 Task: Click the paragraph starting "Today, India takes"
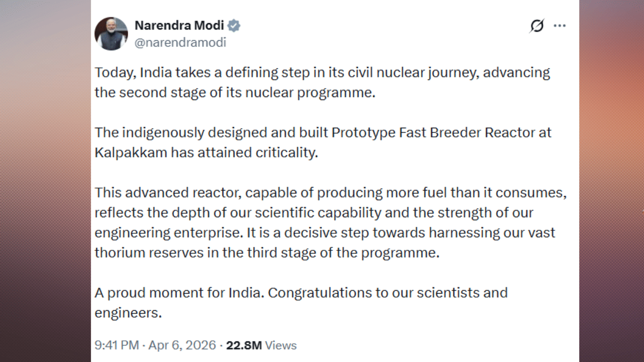point(322,72)
